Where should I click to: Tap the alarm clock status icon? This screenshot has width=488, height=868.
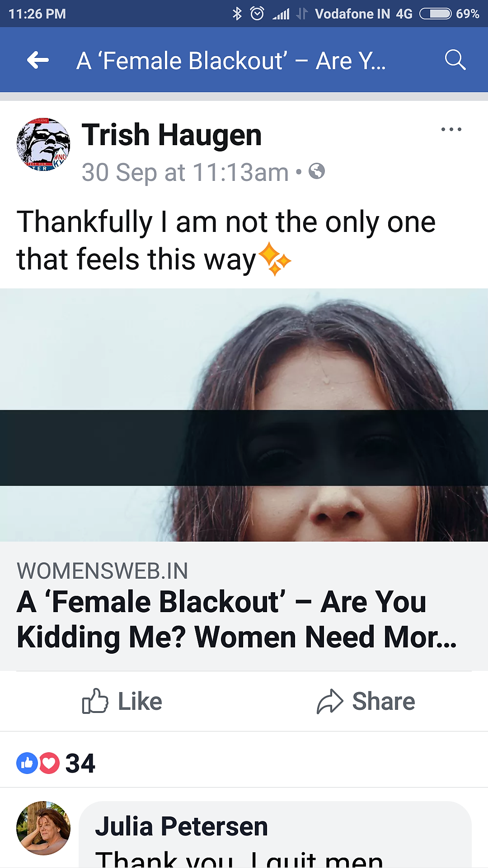[x=257, y=14]
